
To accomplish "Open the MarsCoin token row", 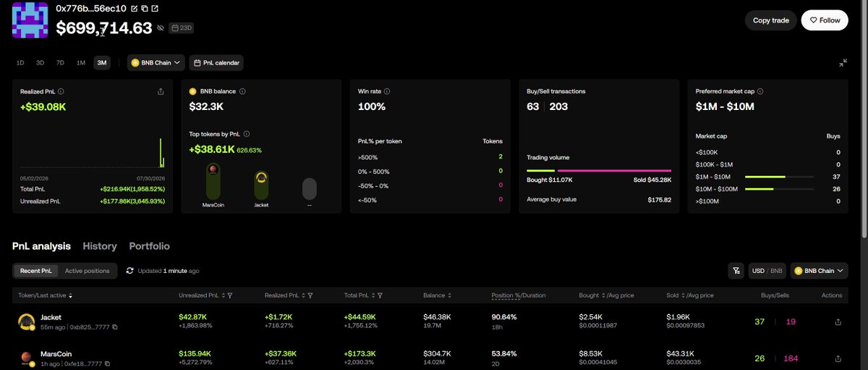I will tap(431, 358).
